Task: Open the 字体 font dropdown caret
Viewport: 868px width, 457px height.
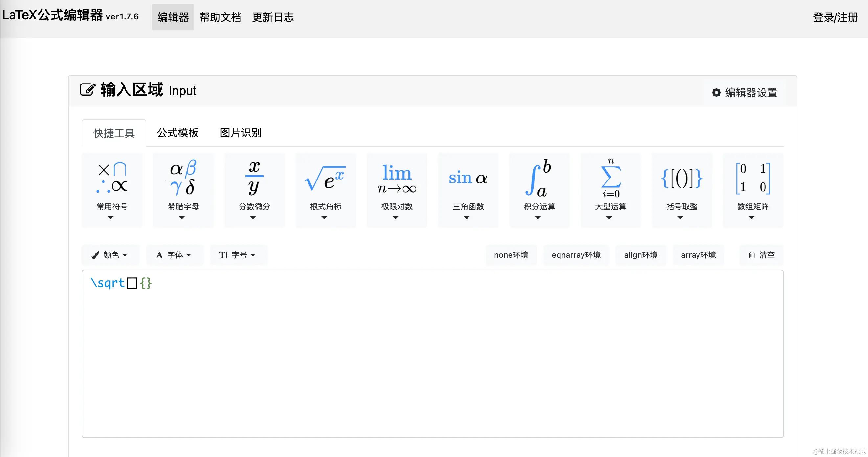Action: pos(189,255)
